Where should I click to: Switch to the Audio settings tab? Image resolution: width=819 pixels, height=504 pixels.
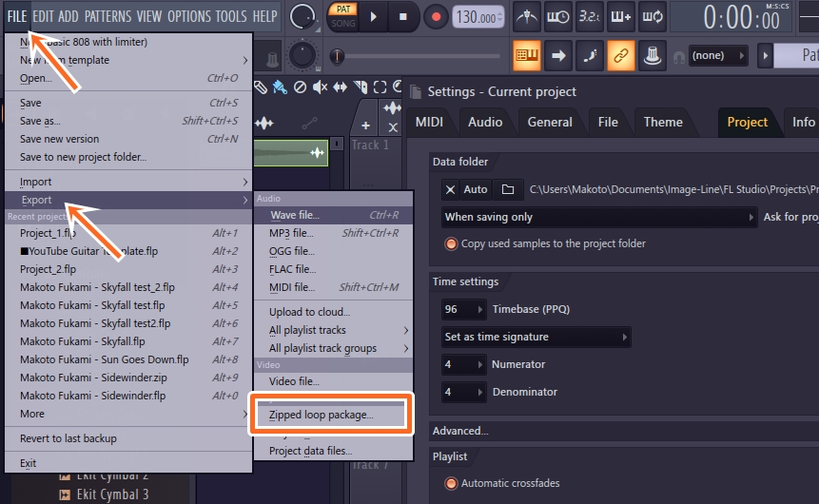click(485, 122)
